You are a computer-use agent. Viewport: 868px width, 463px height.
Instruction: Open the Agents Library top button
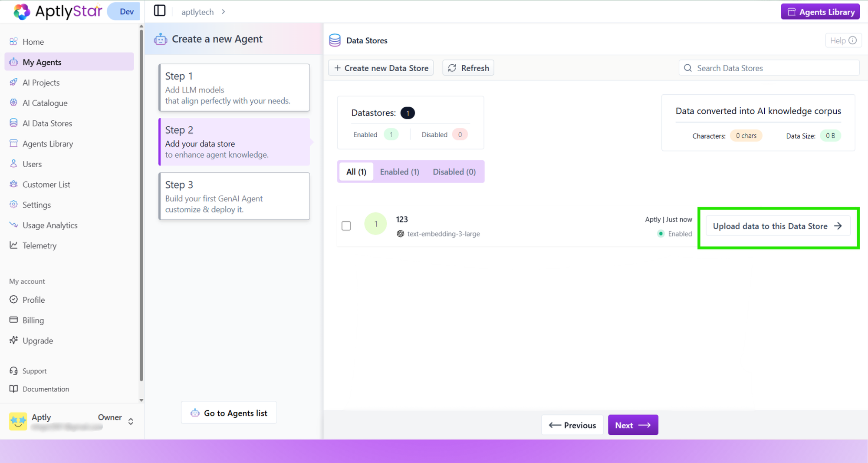[x=820, y=12]
